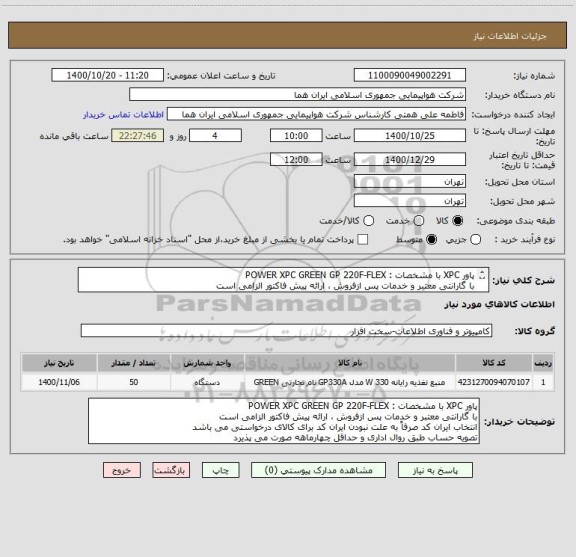Click the response deadline date 1400/10/25 field
The height and width of the screenshot is (557, 576).
pos(410,136)
